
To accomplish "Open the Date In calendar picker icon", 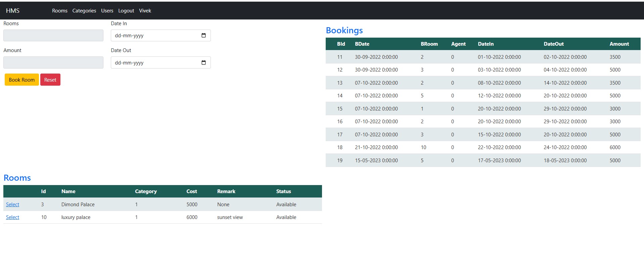I will click(x=203, y=35).
